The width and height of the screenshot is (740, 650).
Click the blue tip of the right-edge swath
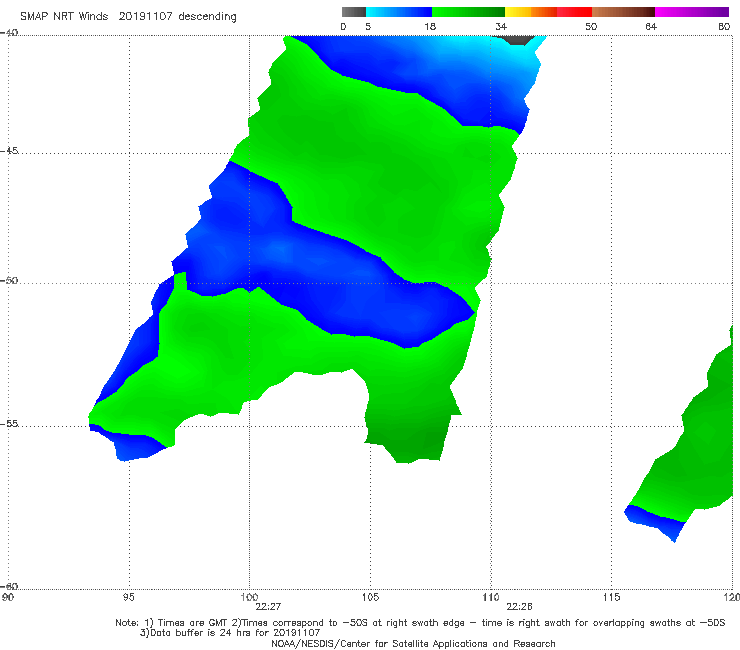pyautogui.click(x=655, y=522)
